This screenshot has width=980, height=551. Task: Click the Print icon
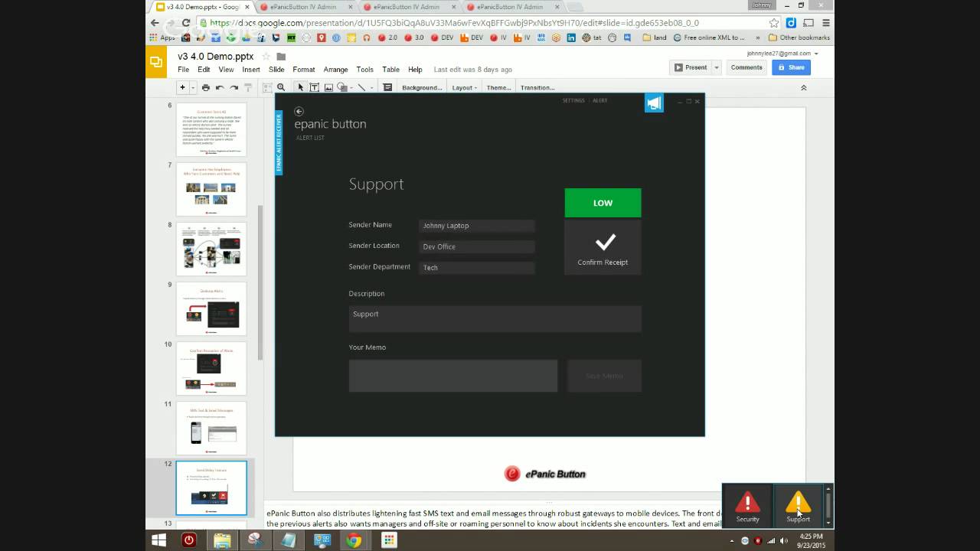point(206,87)
